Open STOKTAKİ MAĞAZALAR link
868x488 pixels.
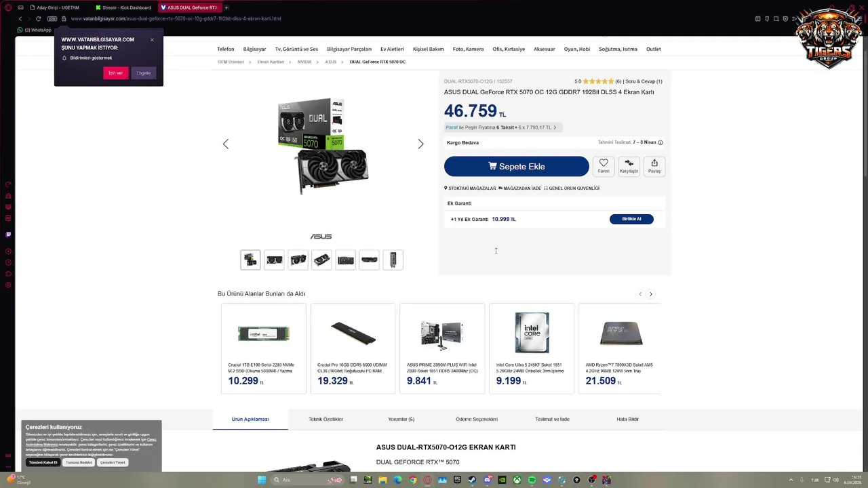(x=470, y=188)
